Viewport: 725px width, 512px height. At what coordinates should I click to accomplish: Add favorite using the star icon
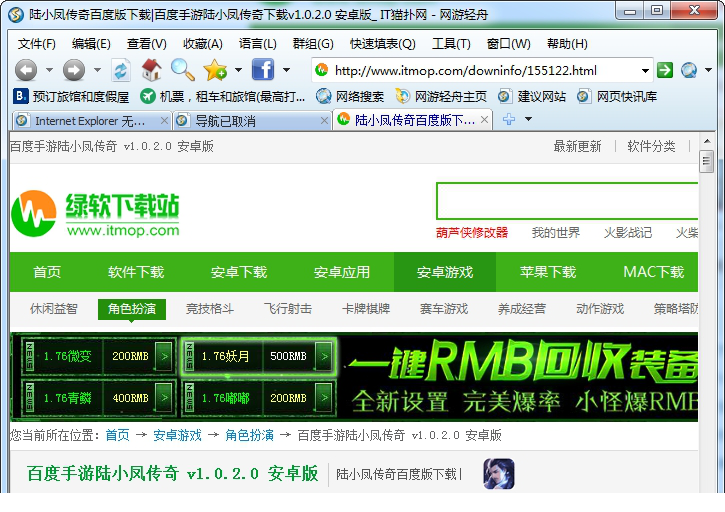[215, 70]
